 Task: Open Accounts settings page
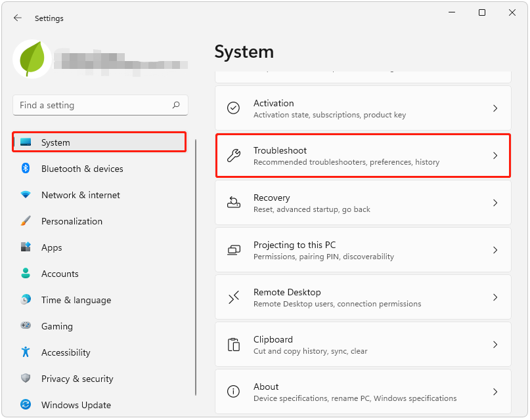[x=60, y=274]
